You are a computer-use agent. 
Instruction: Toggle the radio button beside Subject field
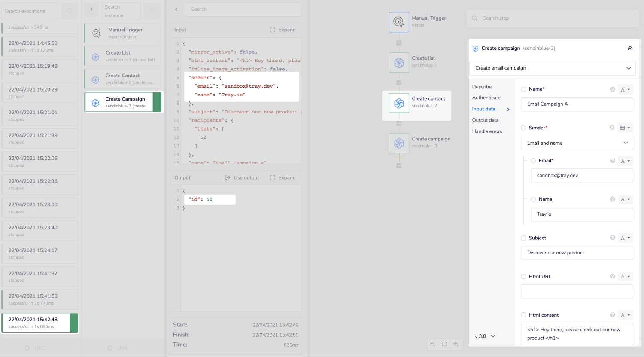(523, 238)
